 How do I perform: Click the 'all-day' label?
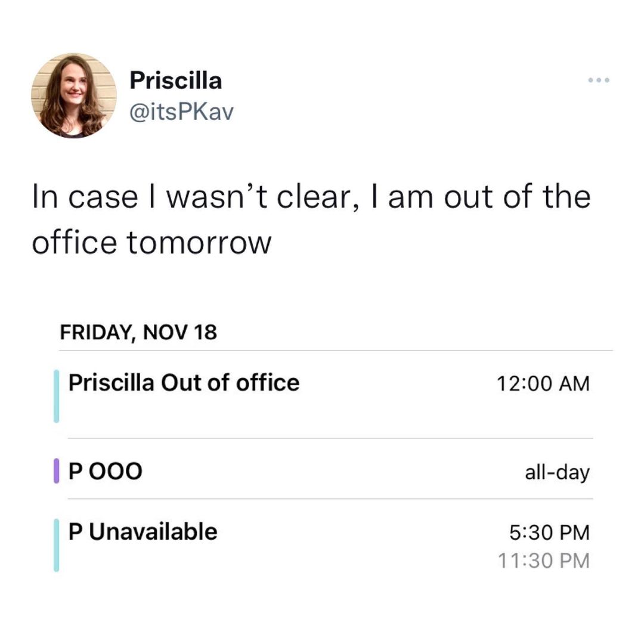pos(557,473)
